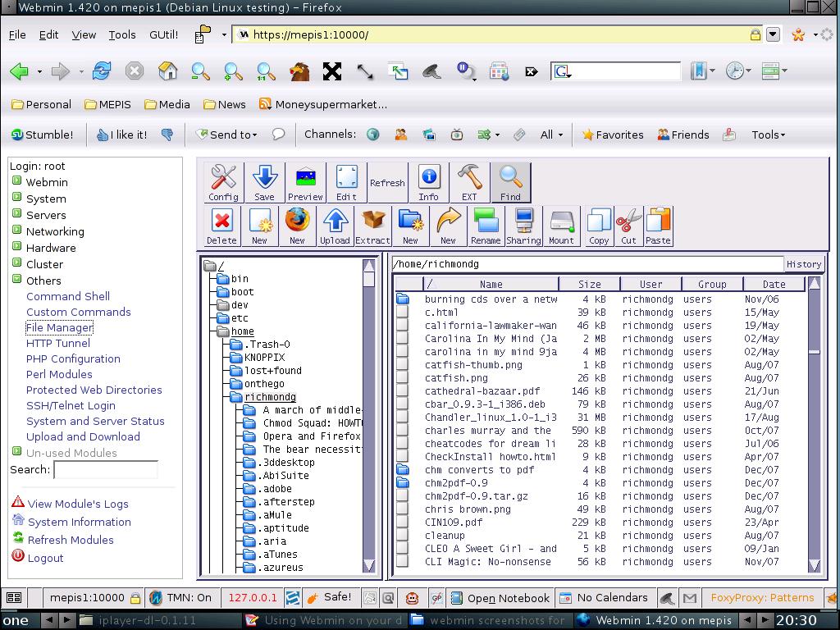Image resolution: width=840 pixels, height=630 pixels.
Task: Click the Save download-arrow icon
Action: (265, 183)
